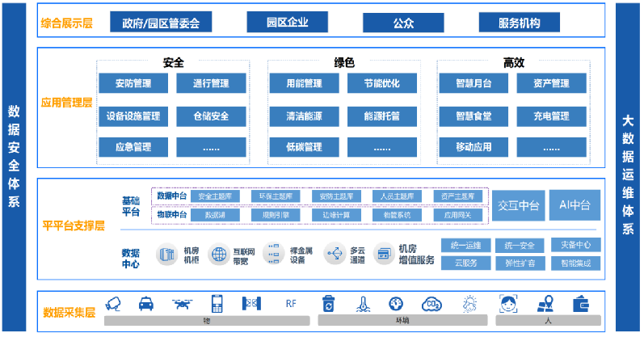Open the 智慧食堂 module
This screenshot has height=337, width=644.
(473, 116)
